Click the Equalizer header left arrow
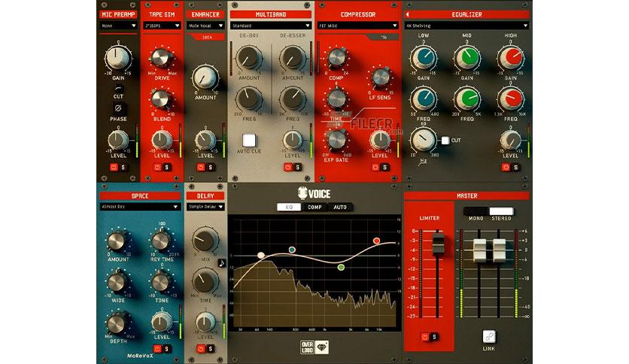This screenshot has height=364, width=629. (407, 14)
